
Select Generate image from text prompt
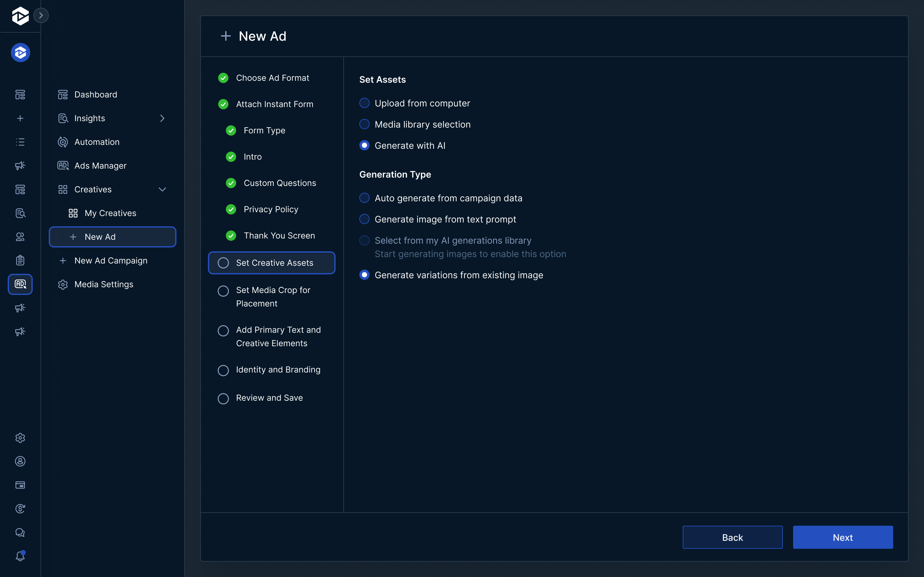click(364, 219)
